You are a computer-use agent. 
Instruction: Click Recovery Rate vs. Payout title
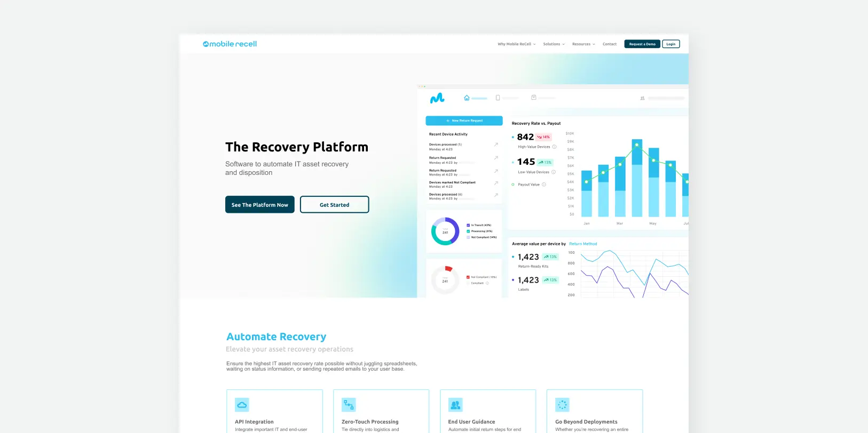(x=536, y=123)
